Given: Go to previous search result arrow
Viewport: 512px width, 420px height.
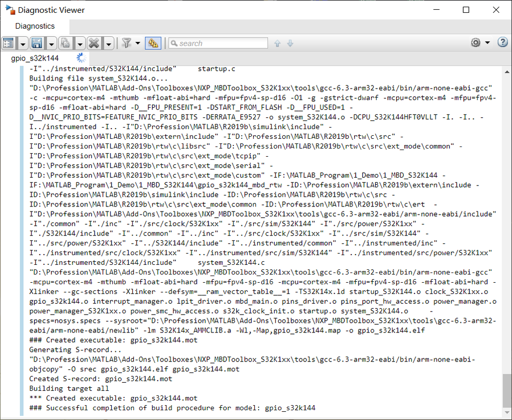Looking at the screenshot, I should pyautogui.click(x=277, y=43).
